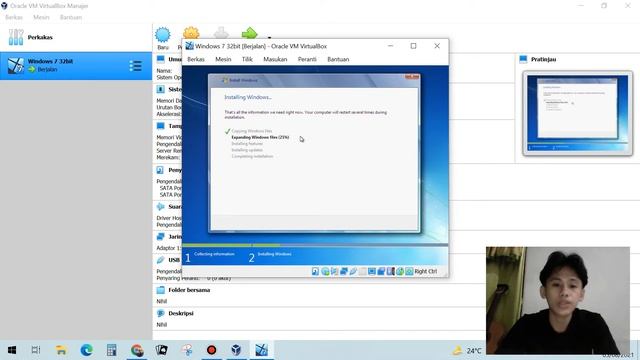Click the green arrow Show icon in Manager toolbar
This screenshot has width=640, height=360.
(249, 33)
